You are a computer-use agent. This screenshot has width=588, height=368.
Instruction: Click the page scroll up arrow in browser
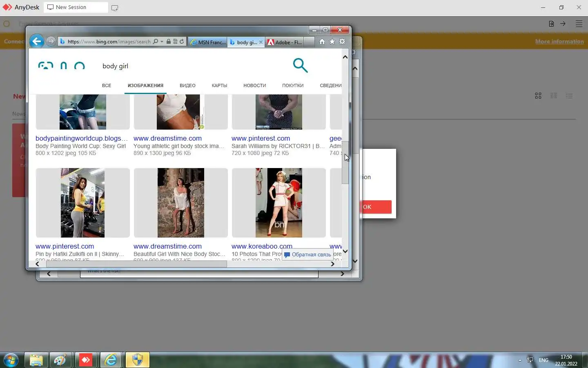pyautogui.click(x=345, y=57)
